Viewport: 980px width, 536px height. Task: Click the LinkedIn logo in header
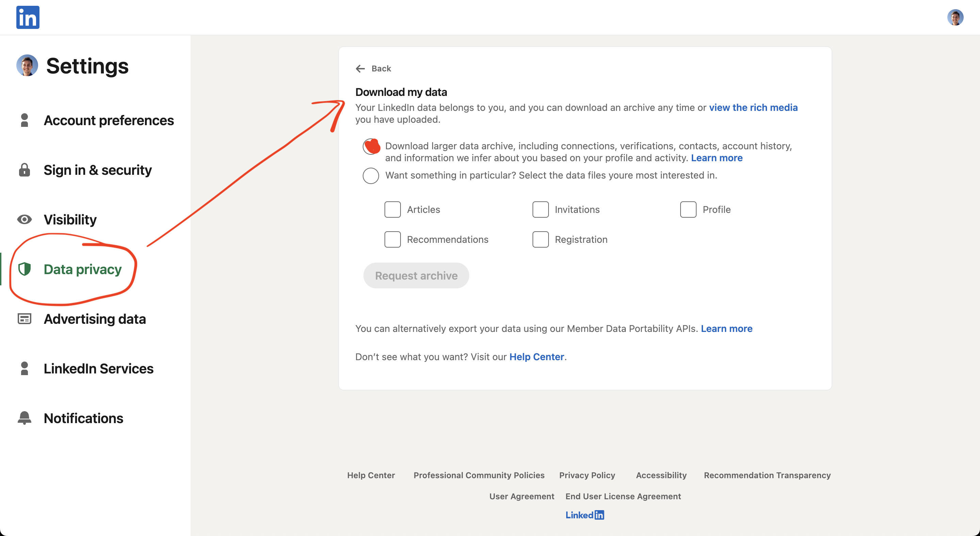[x=28, y=17]
